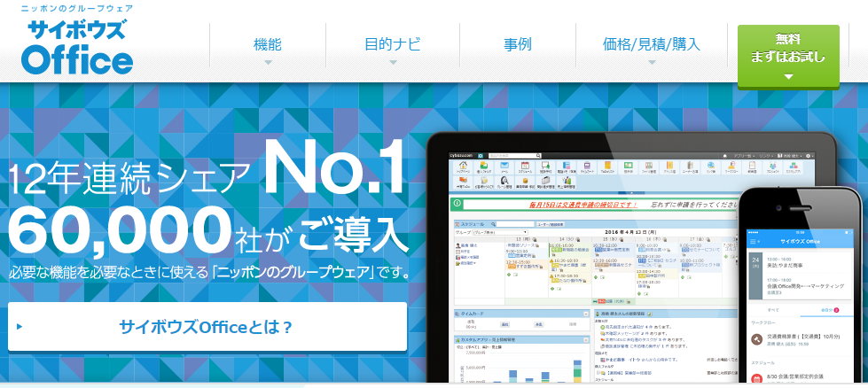This screenshot has width=868, height=388.
Task: Click the 2016年4月13日 schedule date heading
Action: (x=630, y=232)
